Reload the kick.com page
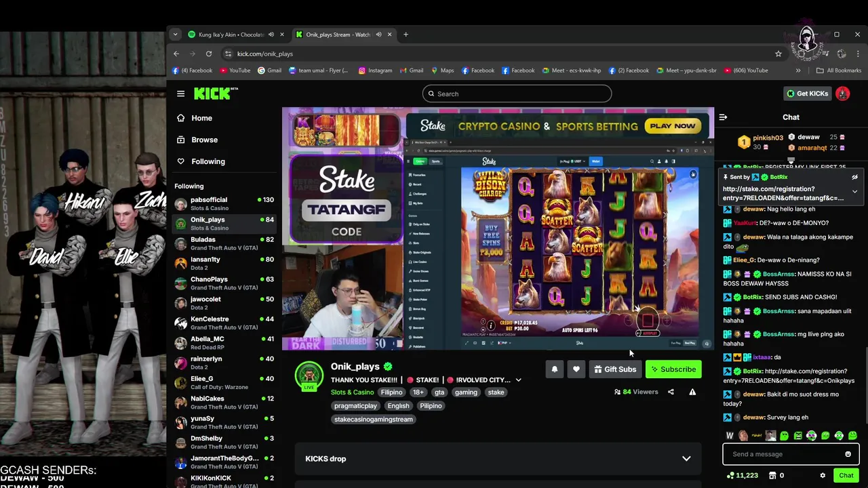The height and width of the screenshot is (488, 868). coord(209,54)
